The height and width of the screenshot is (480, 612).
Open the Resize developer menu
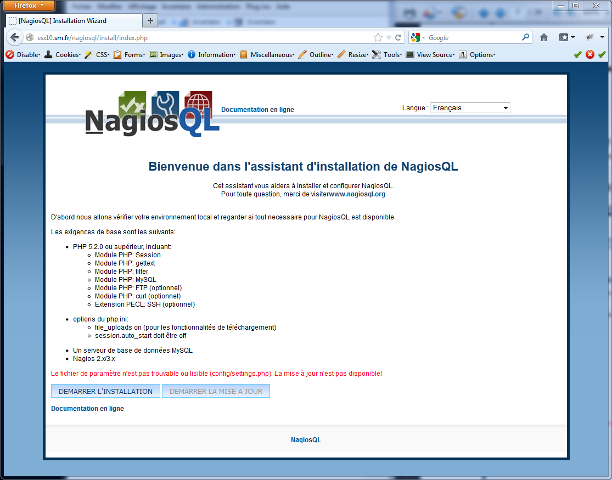(353, 55)
